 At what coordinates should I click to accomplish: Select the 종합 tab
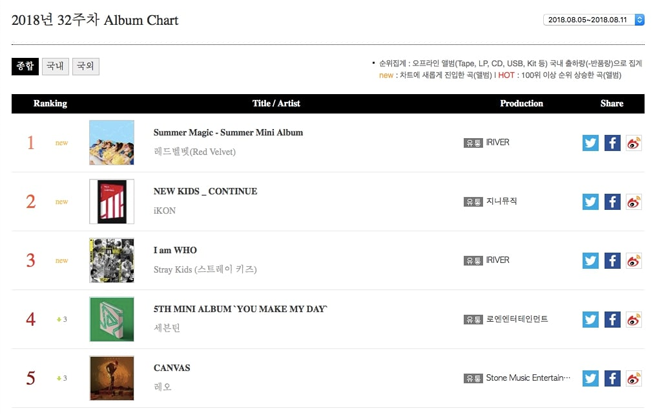pos(25,67)
